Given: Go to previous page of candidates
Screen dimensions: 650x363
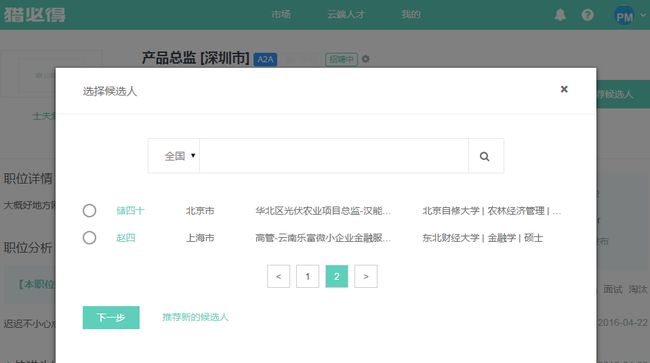Looking at the screenshot, I should [x=279, y=276].
